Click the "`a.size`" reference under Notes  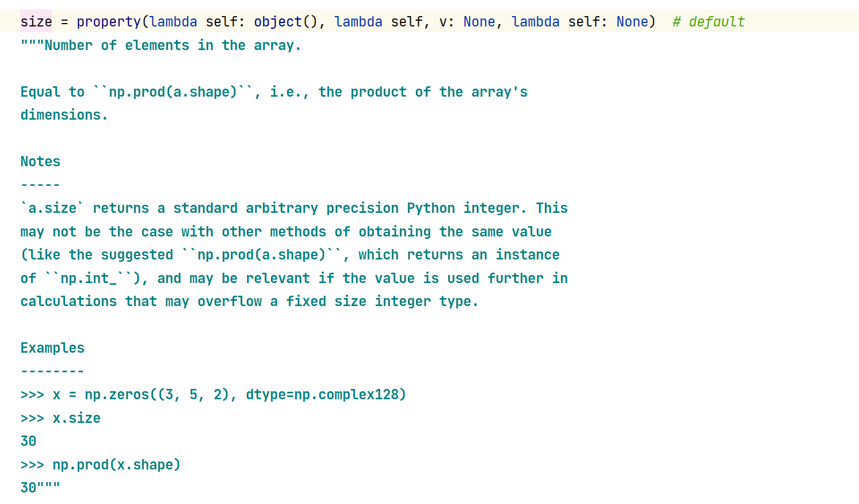[x=52, y=208]
